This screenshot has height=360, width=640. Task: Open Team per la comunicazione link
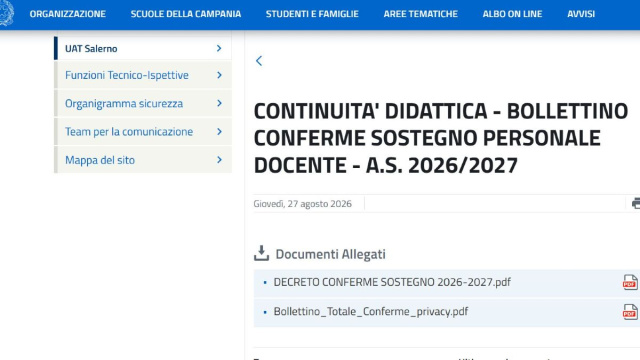pos(129,131)
